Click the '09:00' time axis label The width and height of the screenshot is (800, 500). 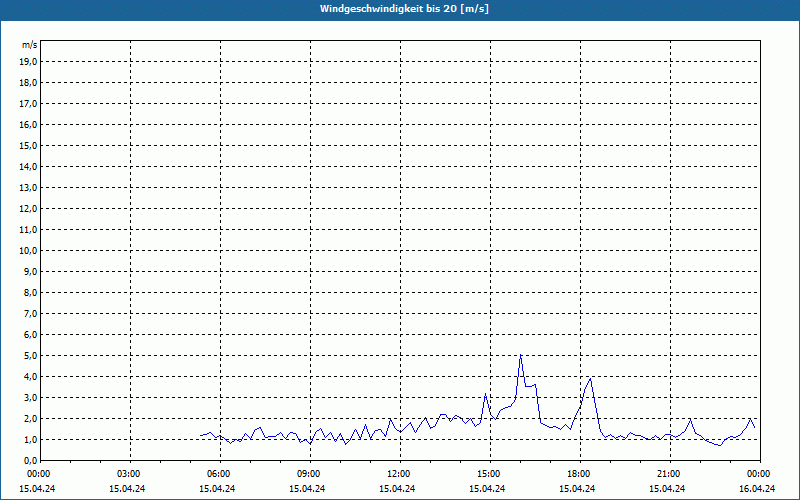pos(309,474)
